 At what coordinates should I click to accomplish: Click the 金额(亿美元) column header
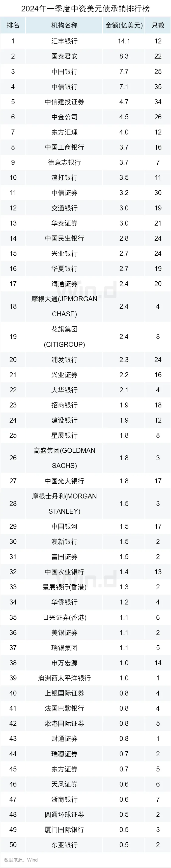point(123,25)
